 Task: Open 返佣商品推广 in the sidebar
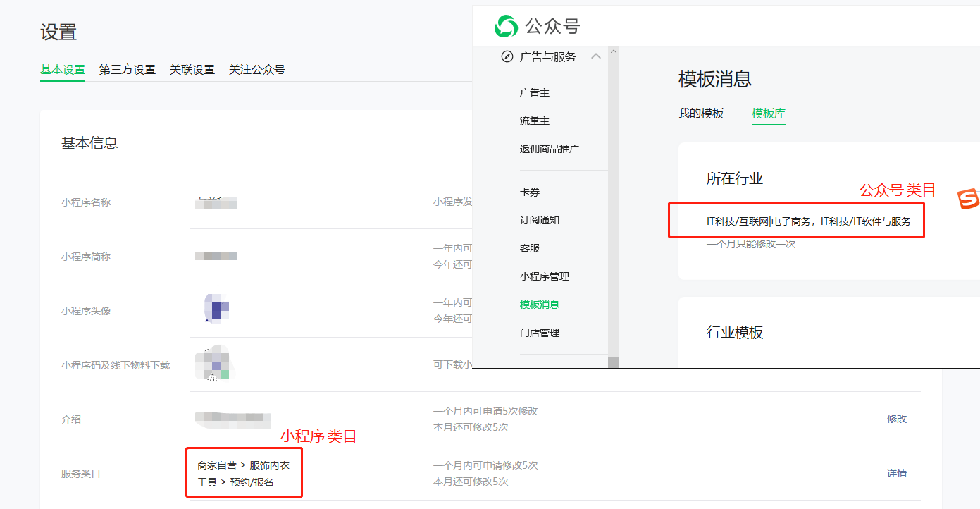(x=550, y=149)
